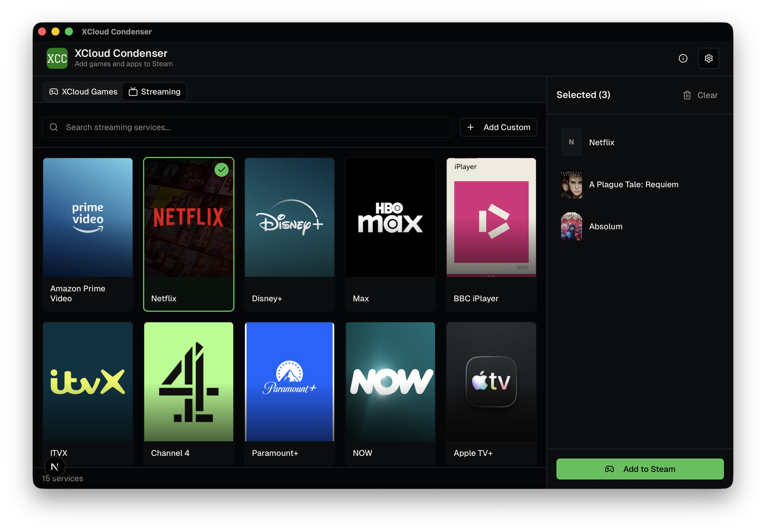Switch to the Streaming tab
Viewport: 766px width, 532px height.
coord(154,92)
